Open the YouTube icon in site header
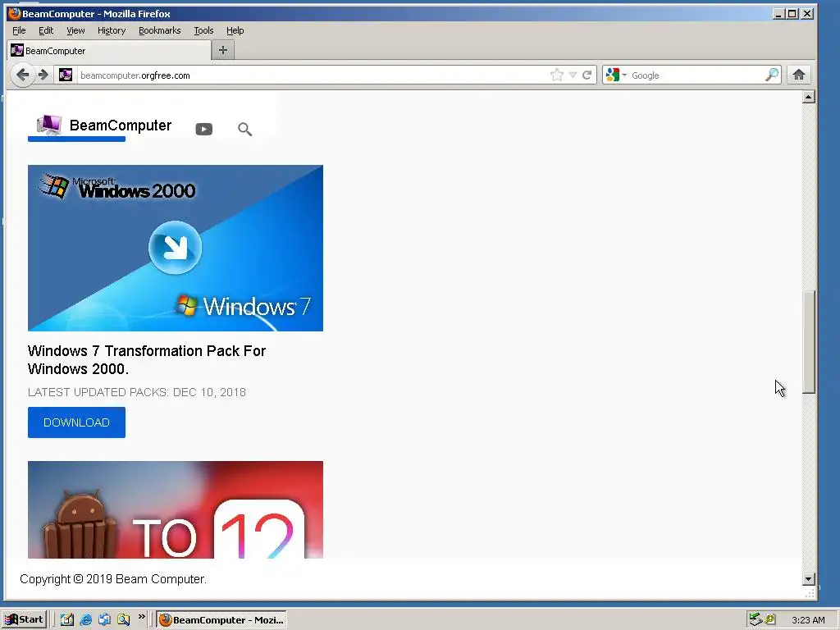 204,129
